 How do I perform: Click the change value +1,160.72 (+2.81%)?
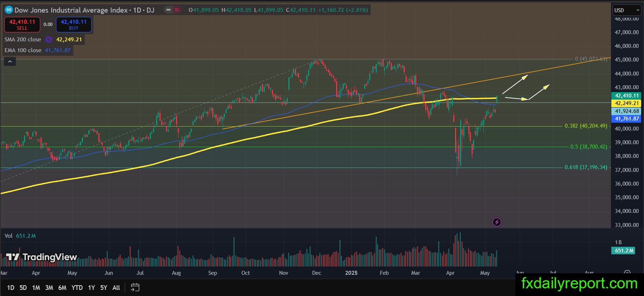coord(343,10)
